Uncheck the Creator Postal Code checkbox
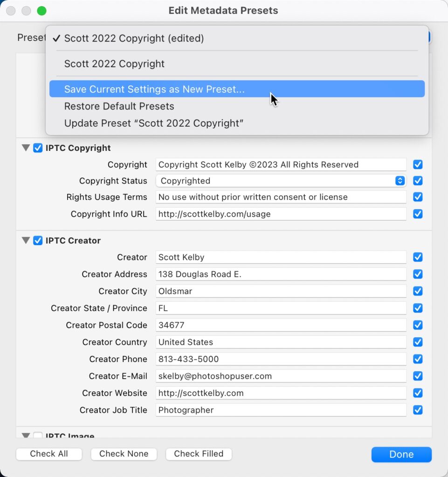The height and width of the screenshot is (477, 448). 418,325
